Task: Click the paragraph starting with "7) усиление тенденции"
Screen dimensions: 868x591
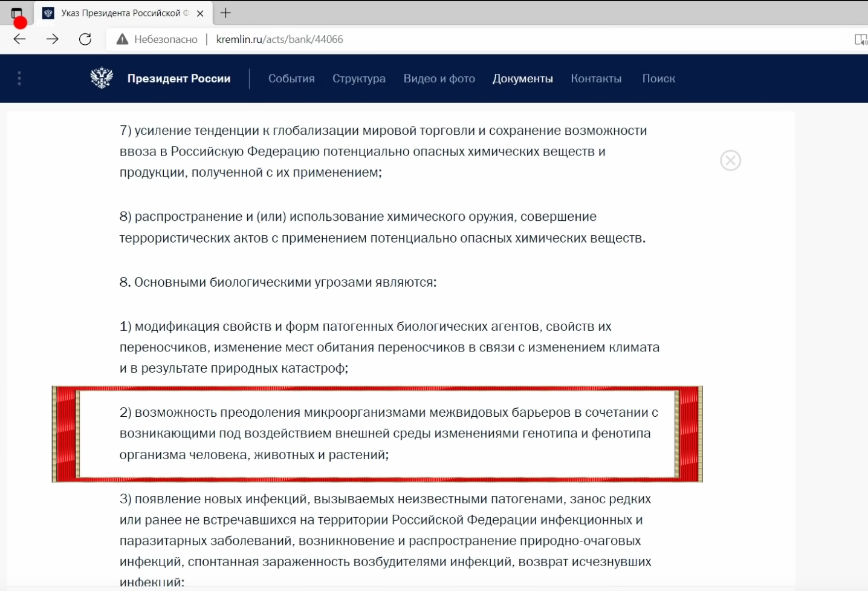Action: [x=383, y=151]
